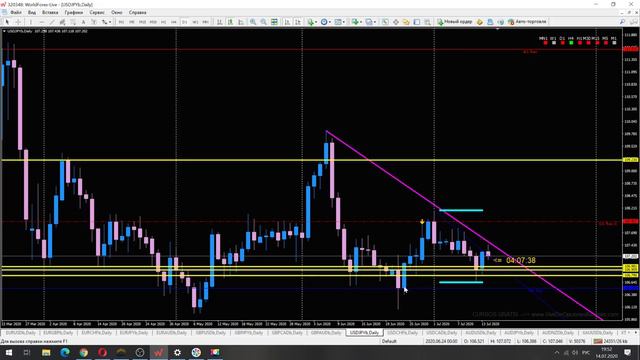Click connection status 24331/26 kb indicator
The height and width of the screenshot is (360, 640).
click(x=611, y=341)
